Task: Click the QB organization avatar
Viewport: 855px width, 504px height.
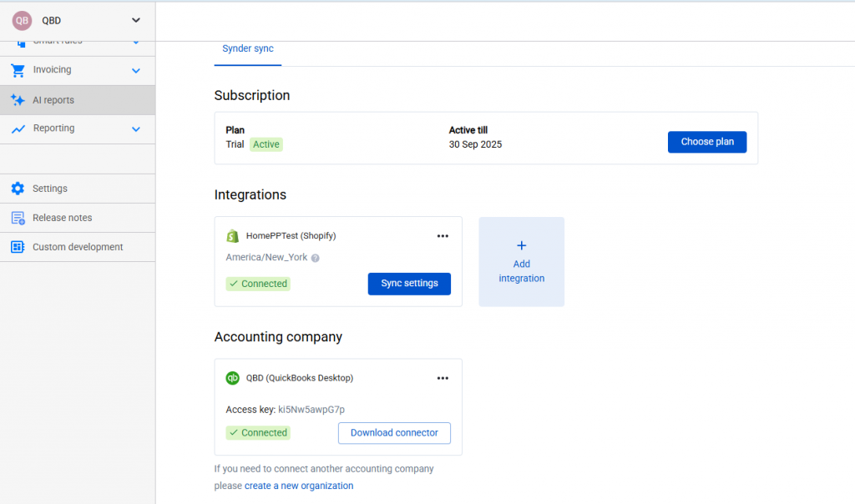Action: 22,21
